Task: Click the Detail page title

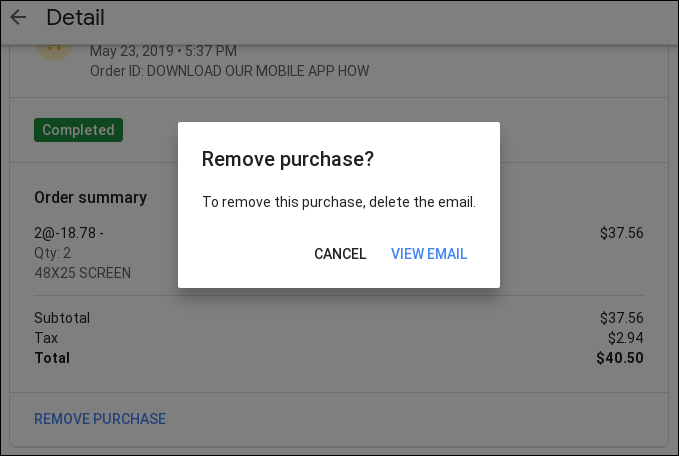Action: (75, 18)
